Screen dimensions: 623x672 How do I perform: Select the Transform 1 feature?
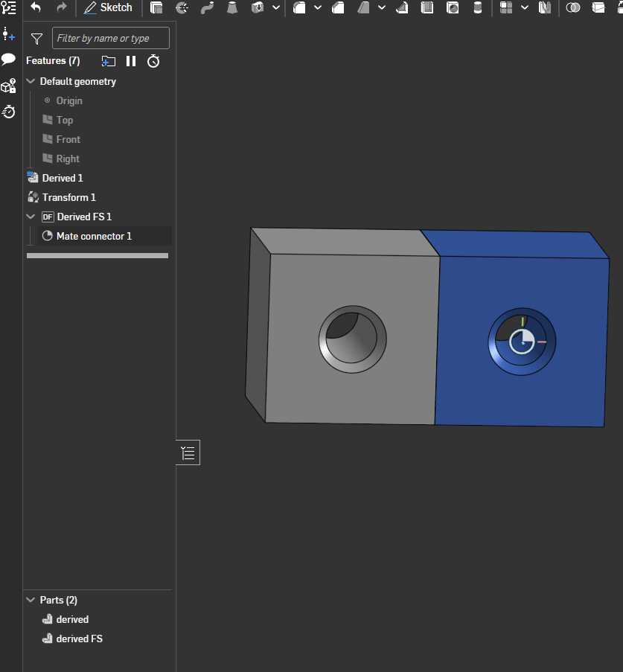point(68,197)
